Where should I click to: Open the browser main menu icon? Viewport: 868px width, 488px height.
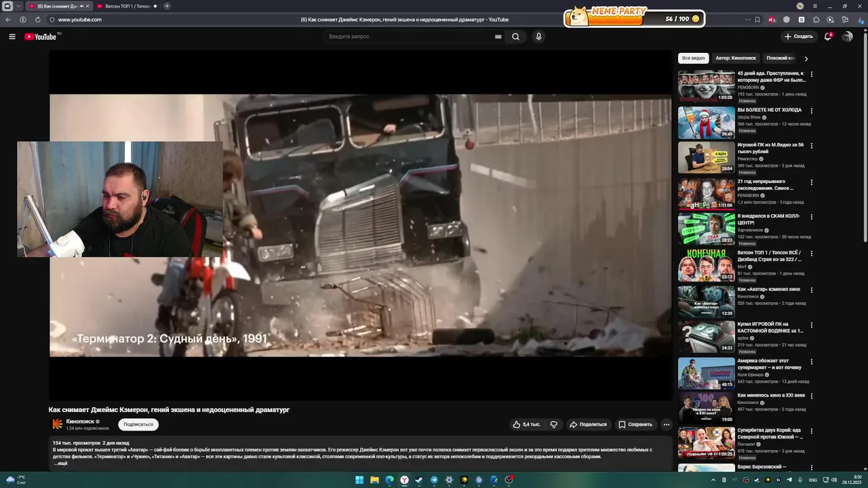(x=814, y=6)
